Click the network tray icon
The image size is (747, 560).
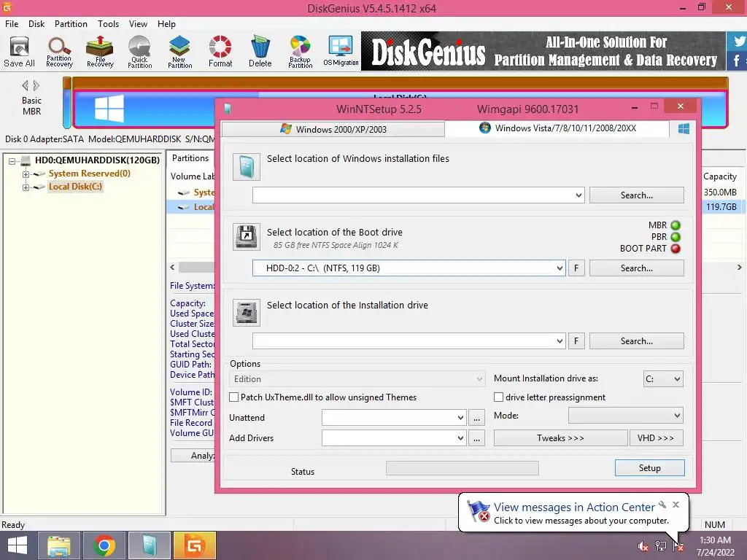[x=661, y=546]
